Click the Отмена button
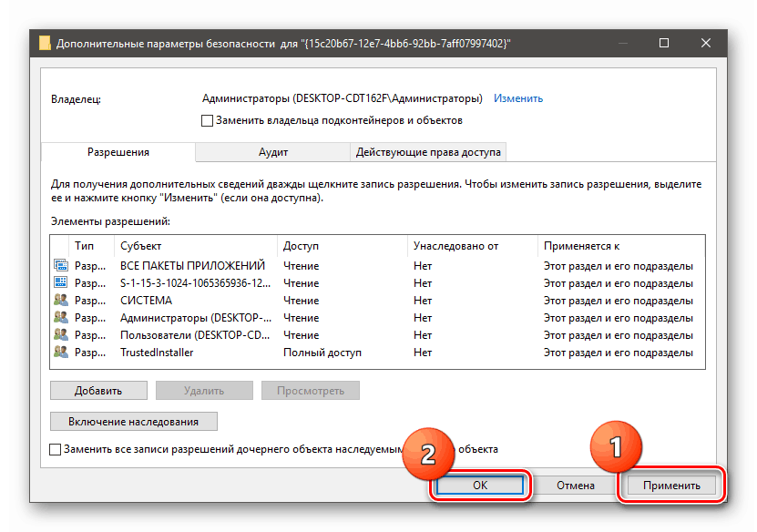Image resolution: width=757 pixels, height=532 pixels. coord(576,486)
